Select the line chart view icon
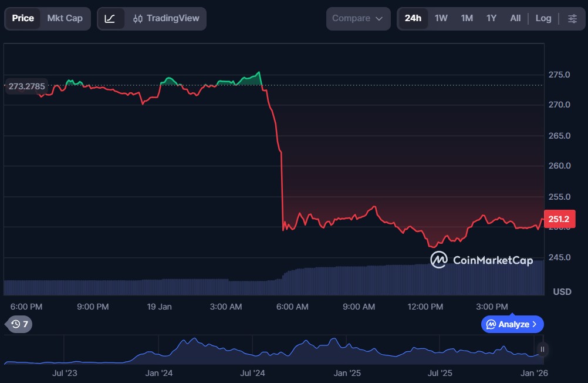Image resolution: width=588 pixels, height=383 pixels. coord(110,18)
